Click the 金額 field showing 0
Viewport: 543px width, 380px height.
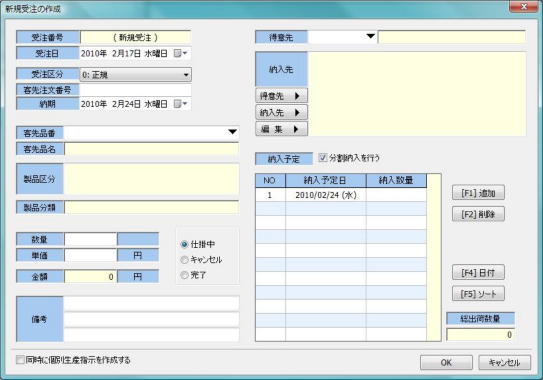[x=90, y=277]
